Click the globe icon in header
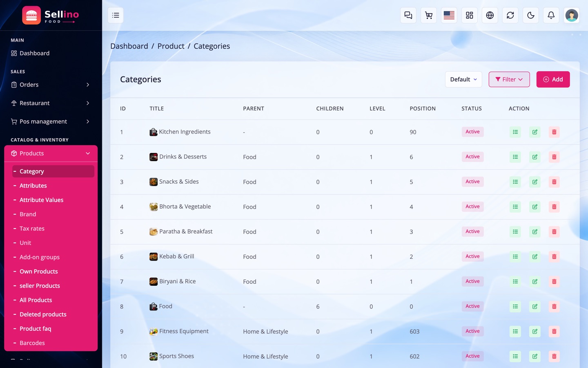The width and height of the screenshot is (588, 368). coord(490,15)
